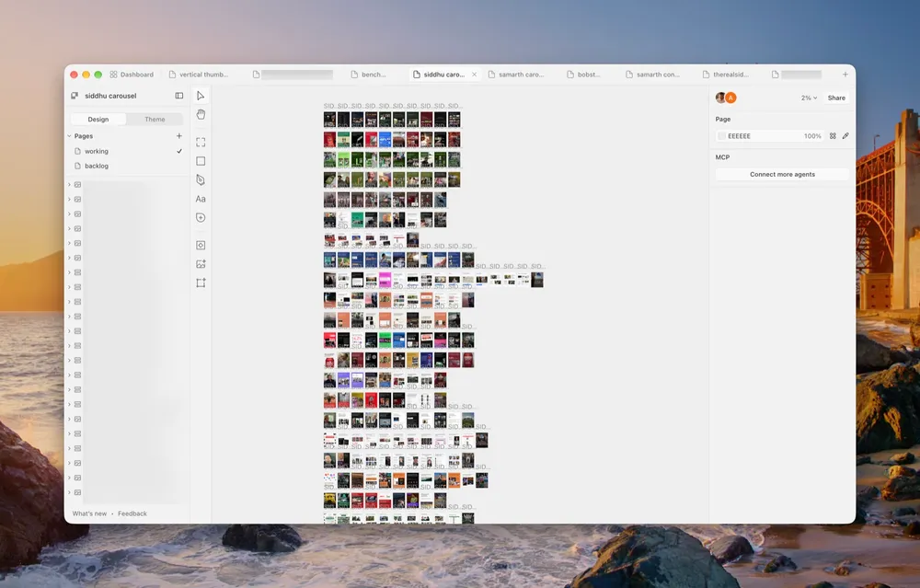Click the photo user avatar

click(x=720, y=98)
